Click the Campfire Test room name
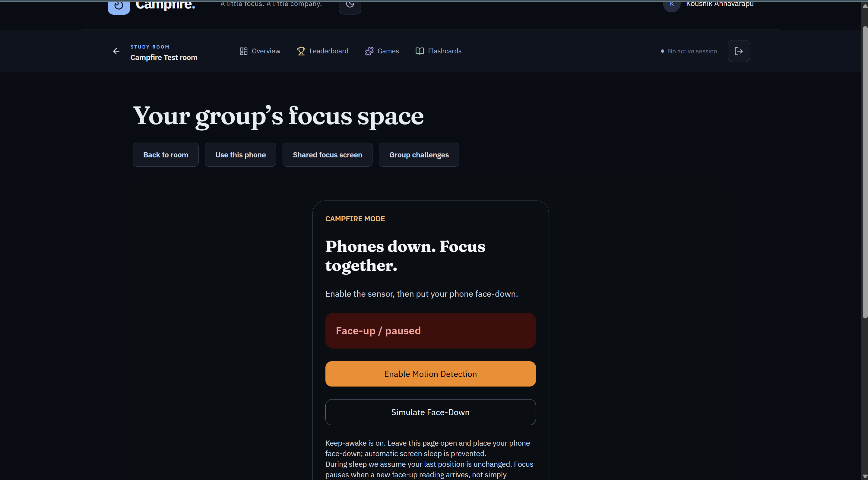 (164, 58)
